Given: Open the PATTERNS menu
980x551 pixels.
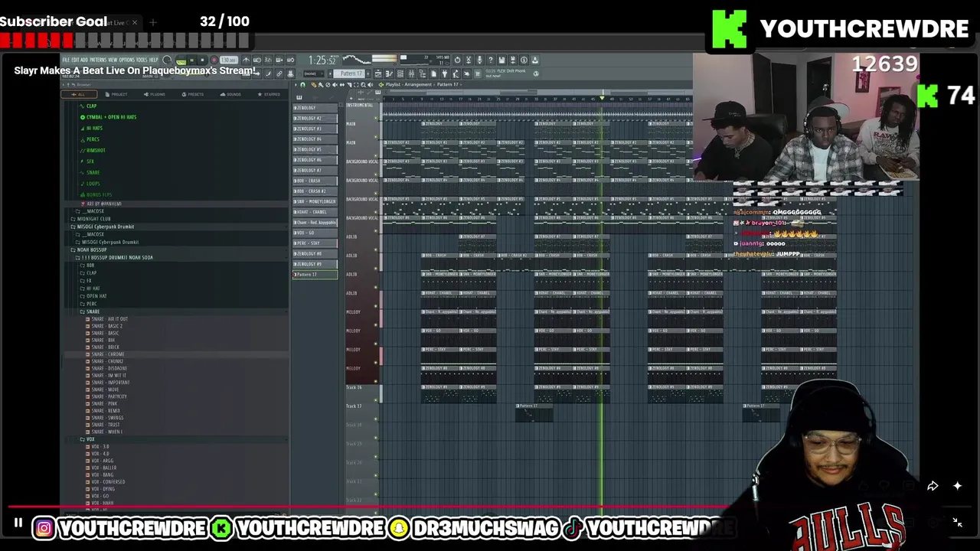Looking at the screenshot, I should (98, 60).
